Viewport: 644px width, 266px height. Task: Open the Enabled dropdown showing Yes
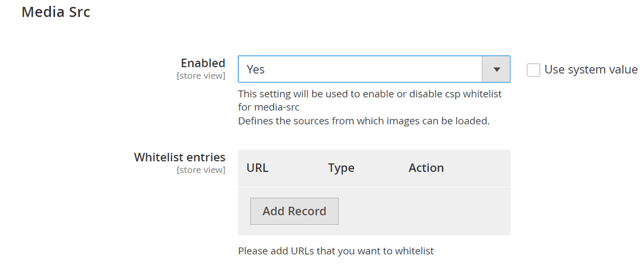coord(374,69)
